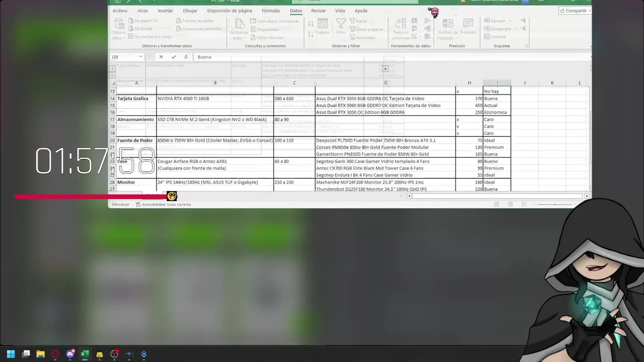Image resolution: width=644 pixels, height=362 pixels.
Task: Click Desagrupar outline button
Action: [x=498, y=29]
